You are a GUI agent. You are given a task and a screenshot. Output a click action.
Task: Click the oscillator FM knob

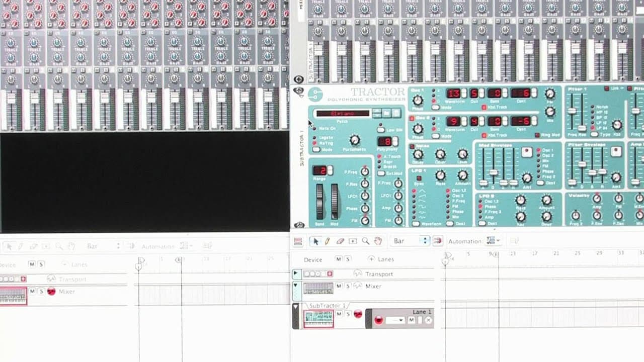550,94
